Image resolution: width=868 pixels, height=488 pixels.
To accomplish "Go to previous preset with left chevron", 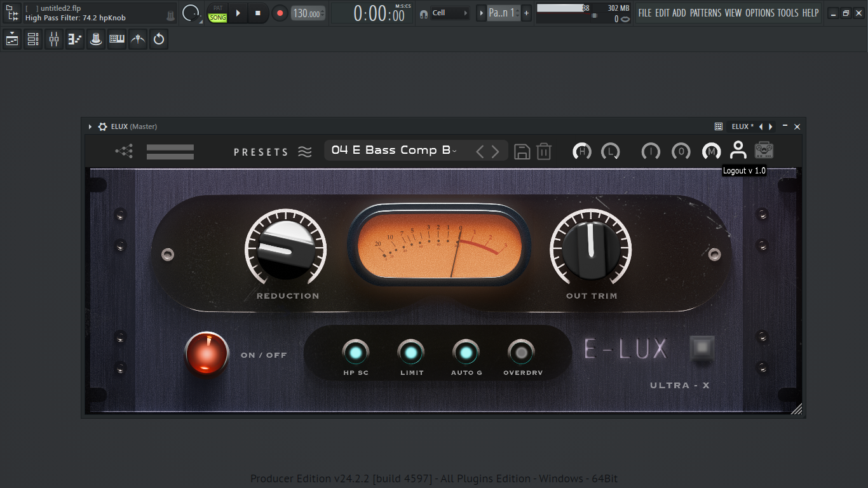I will tap(480, 151).
